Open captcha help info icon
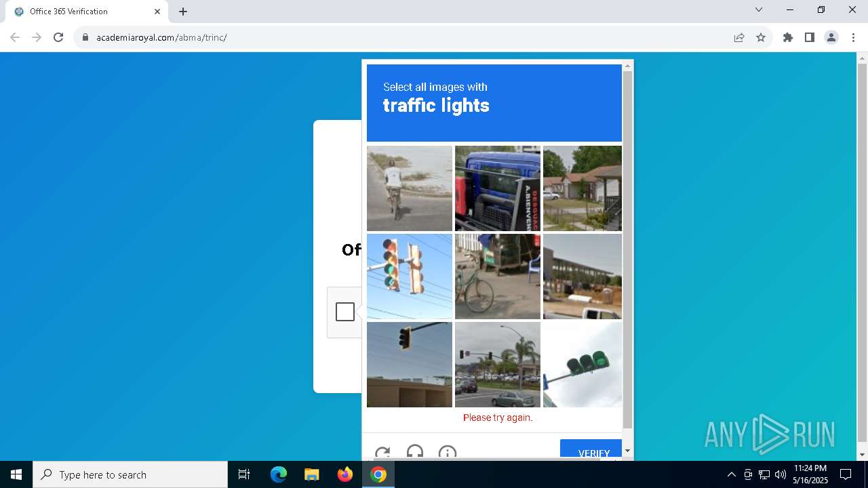The width and height of the screenshot is (868, 488). pos(448,453)
